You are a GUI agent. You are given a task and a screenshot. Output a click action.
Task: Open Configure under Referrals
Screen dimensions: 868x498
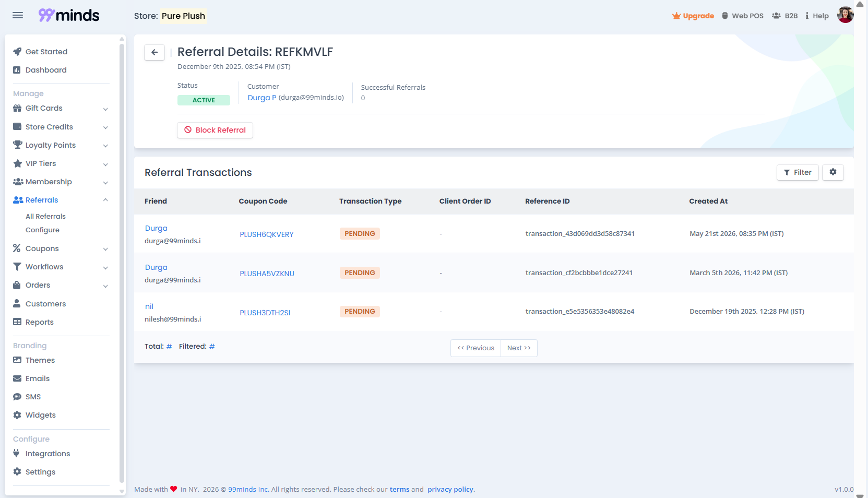[42, 230]
